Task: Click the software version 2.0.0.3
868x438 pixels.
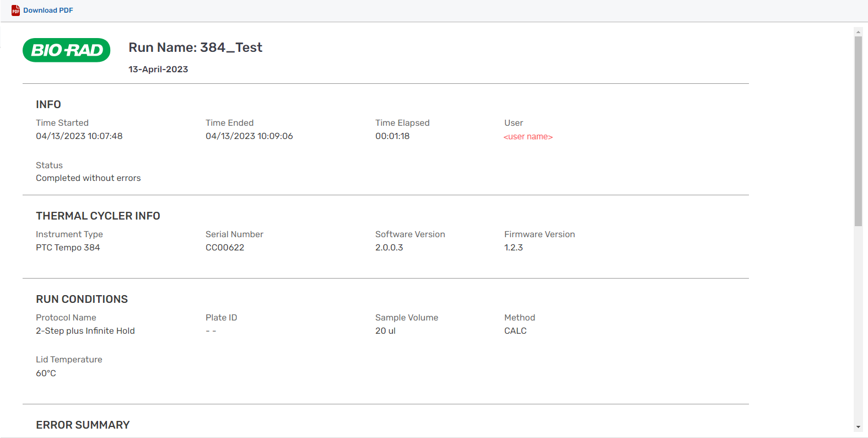Action: [x=389, y=248]
